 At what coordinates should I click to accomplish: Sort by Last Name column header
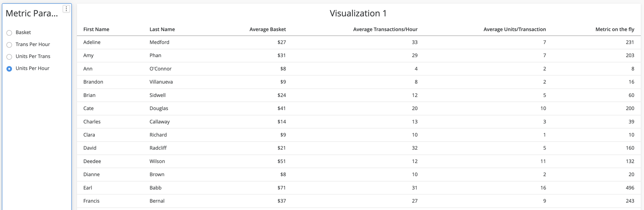pos(162,30)
